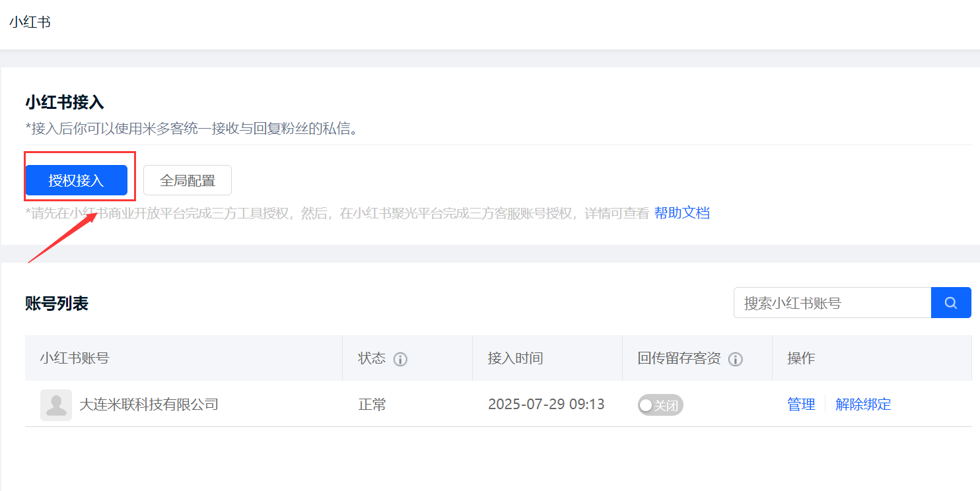Open the 帮助文档 link
This screenshot has height=491, width=980.
coord(682,213)
